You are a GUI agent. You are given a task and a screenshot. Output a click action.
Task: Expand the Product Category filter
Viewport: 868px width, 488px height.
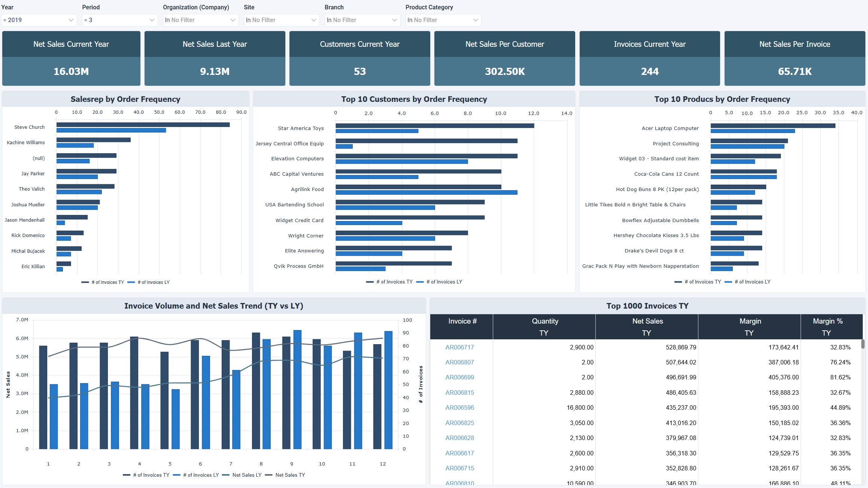coord(443,20)
